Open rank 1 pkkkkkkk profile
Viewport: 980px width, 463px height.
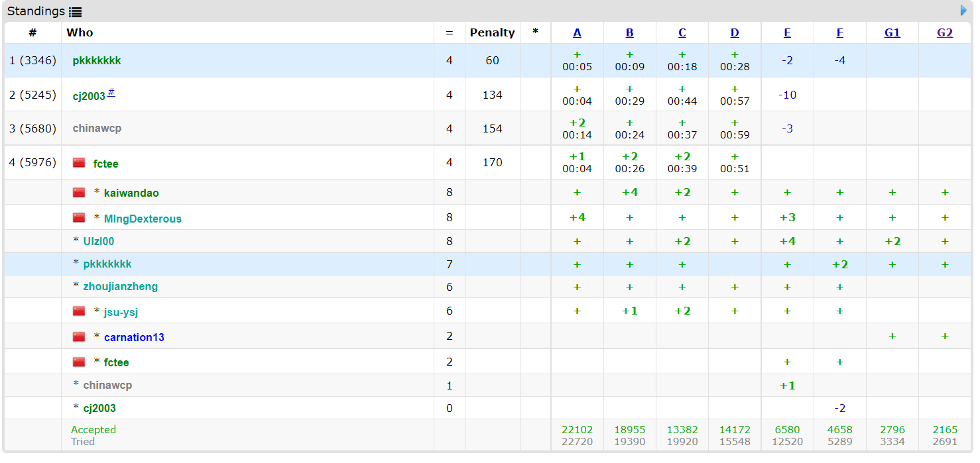coord(97,60)
